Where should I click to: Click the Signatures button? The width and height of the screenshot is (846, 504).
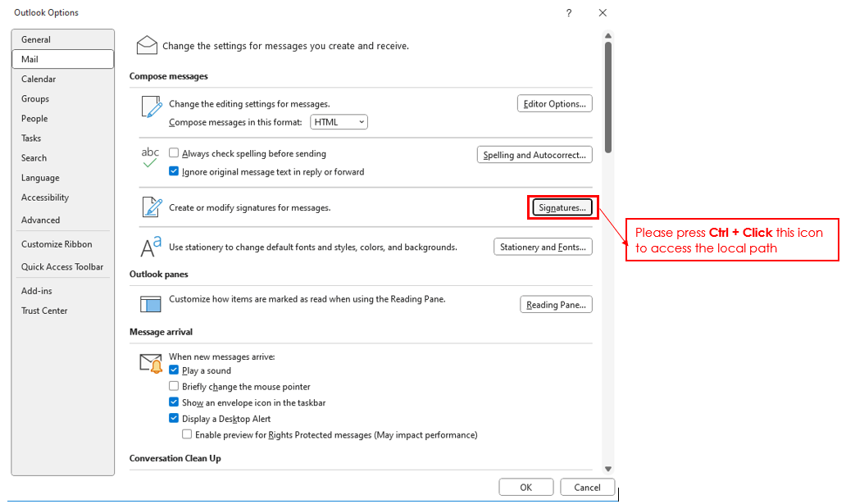(562, 208)
